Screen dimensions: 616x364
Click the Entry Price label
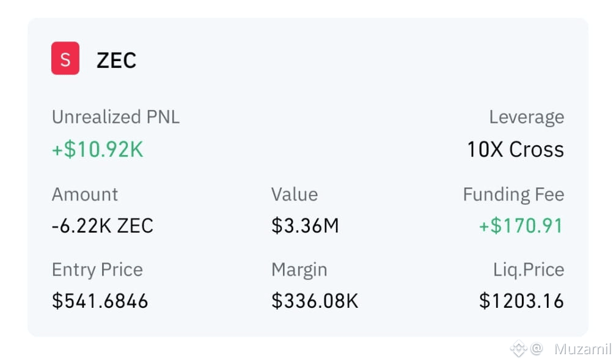97,270
